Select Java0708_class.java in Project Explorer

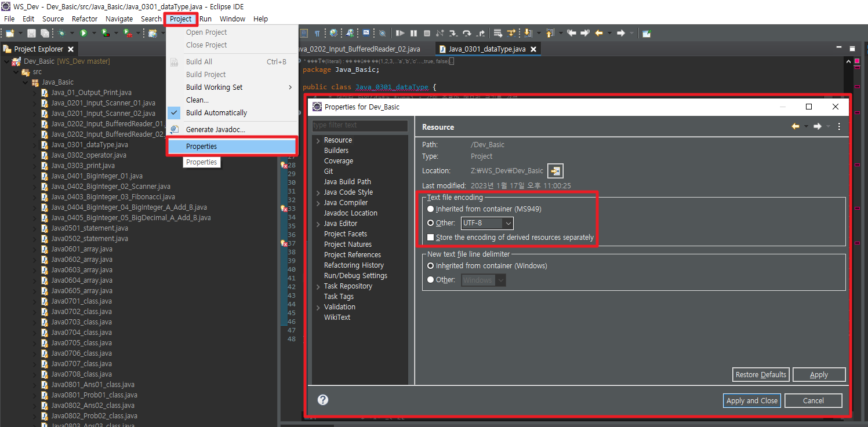(81, 374)
